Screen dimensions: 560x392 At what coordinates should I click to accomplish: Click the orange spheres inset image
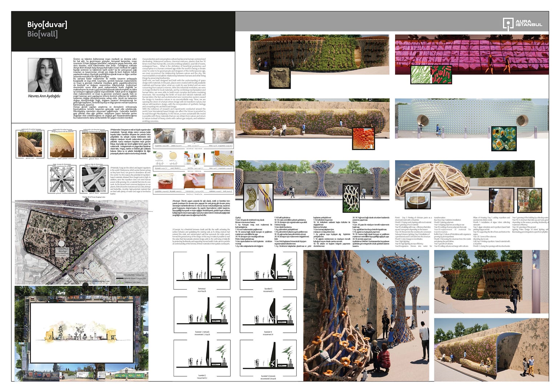363,138
